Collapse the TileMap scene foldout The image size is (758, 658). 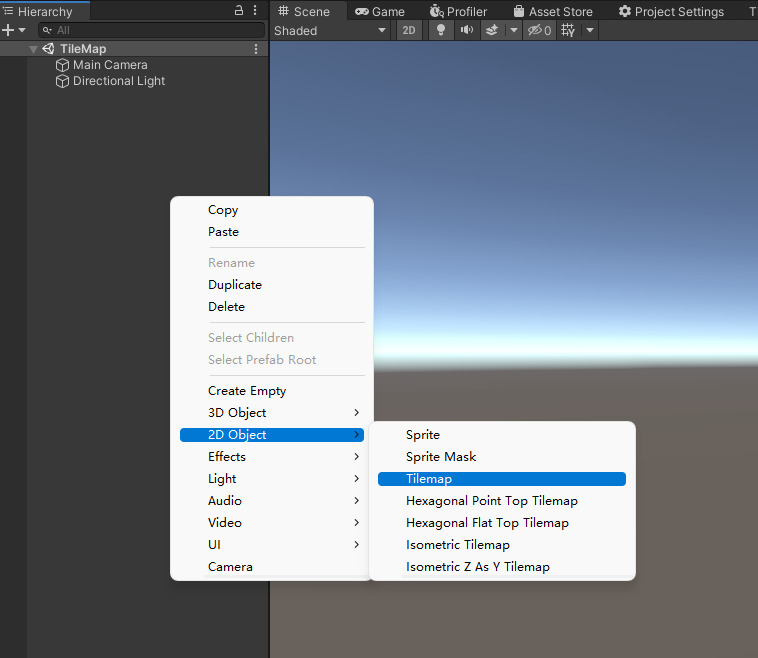[x=33, y=49]
